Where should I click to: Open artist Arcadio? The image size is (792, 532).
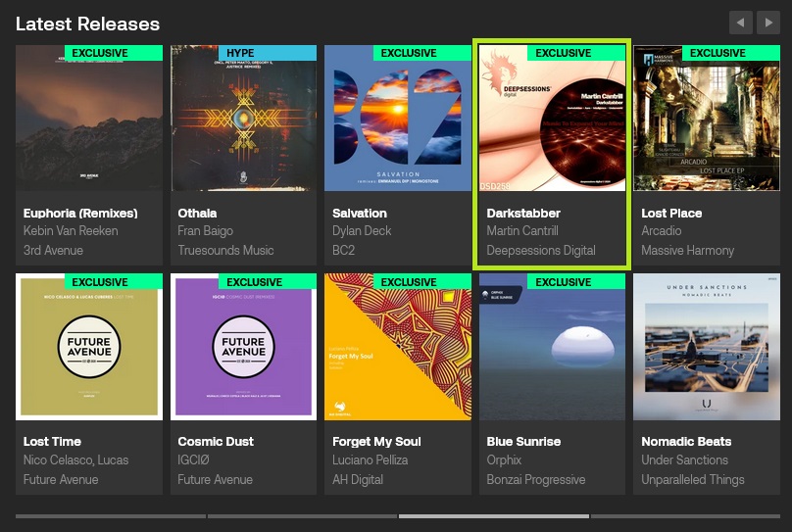coord(662,230)
